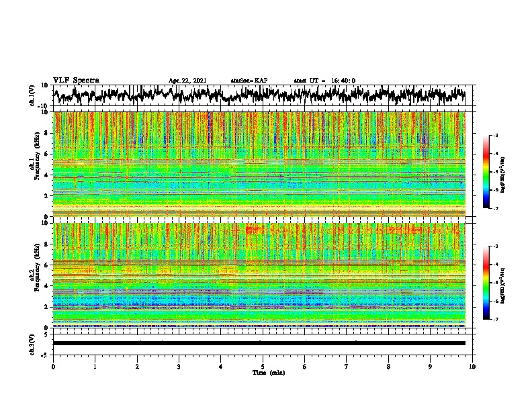Click the "4" tick on the time axis
Screen dimensions: 532x411
pos(220,367)
